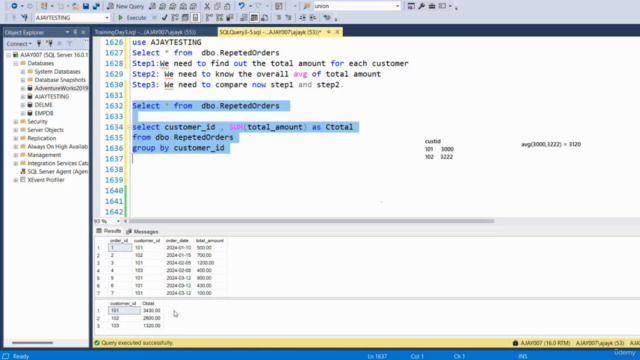Click the Results to Grid icon
640x360 pixels.
[254, 18]
